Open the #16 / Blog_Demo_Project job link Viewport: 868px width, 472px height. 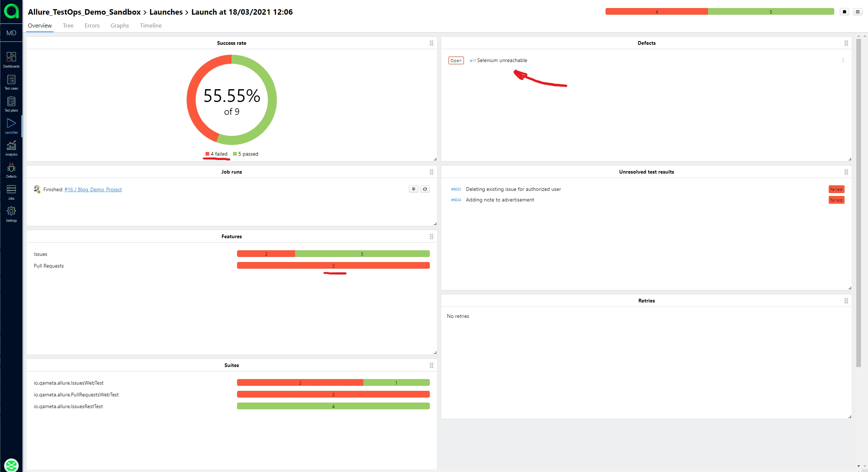[x=93, y=189]
